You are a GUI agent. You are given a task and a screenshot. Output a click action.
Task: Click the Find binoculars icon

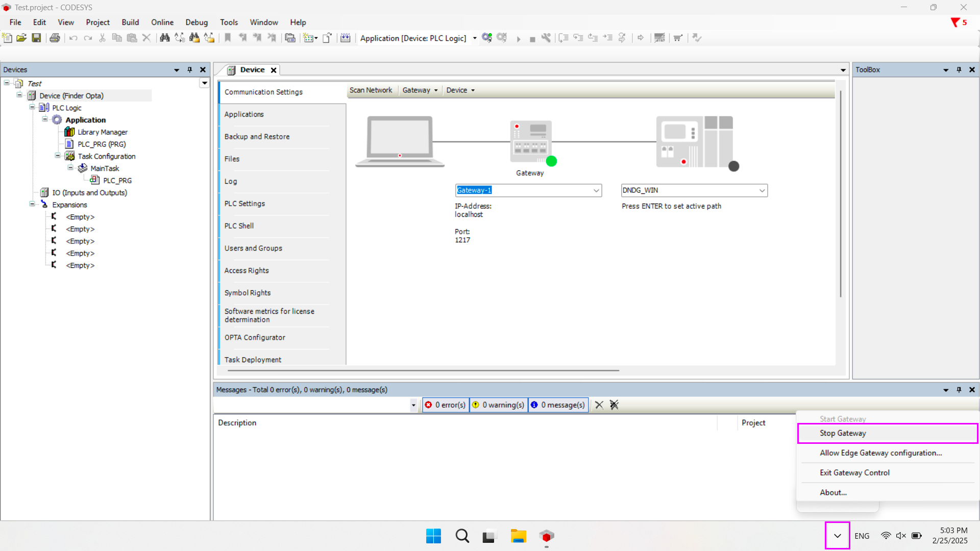click(x=164, y=38)
